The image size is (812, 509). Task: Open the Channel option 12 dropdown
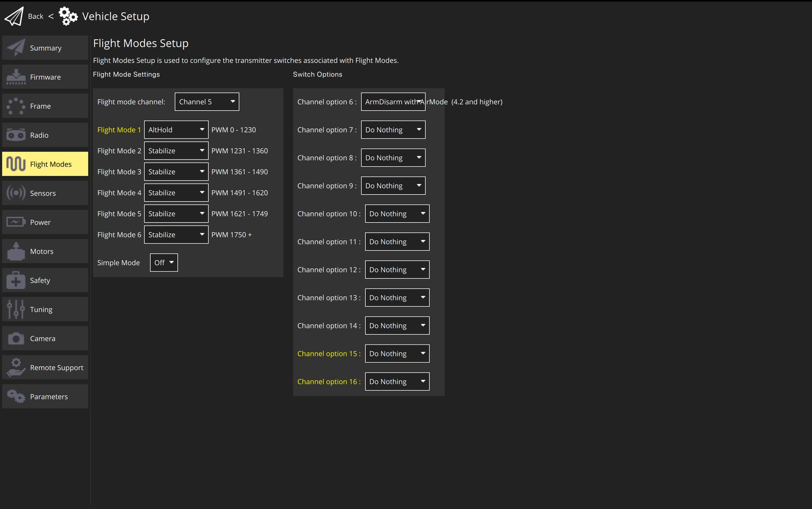(x=397, y=270)
